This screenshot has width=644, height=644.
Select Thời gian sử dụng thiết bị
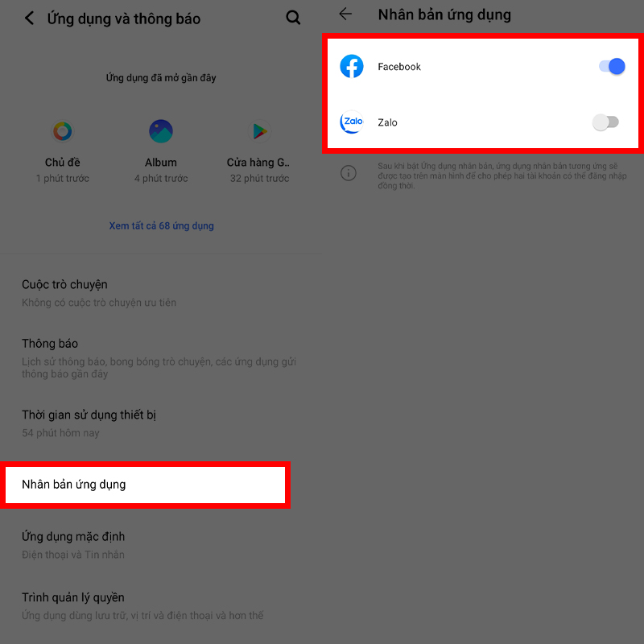tap(160, 423)
